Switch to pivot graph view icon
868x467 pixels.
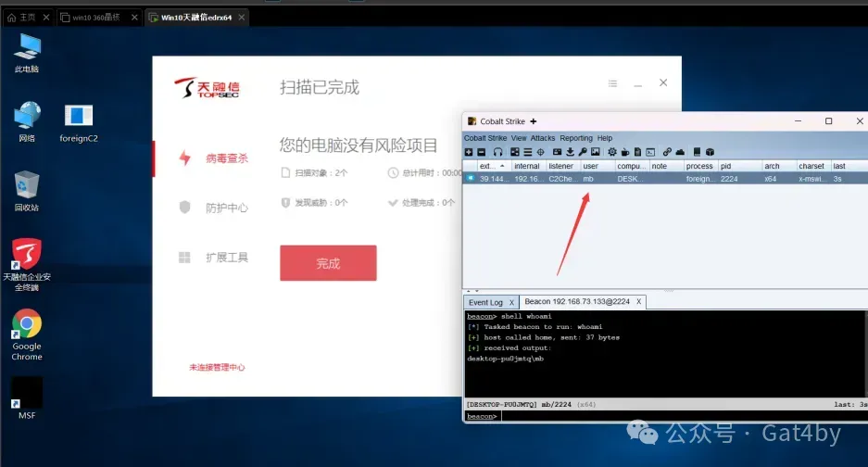pyautogui.click(x=515, y=152)
